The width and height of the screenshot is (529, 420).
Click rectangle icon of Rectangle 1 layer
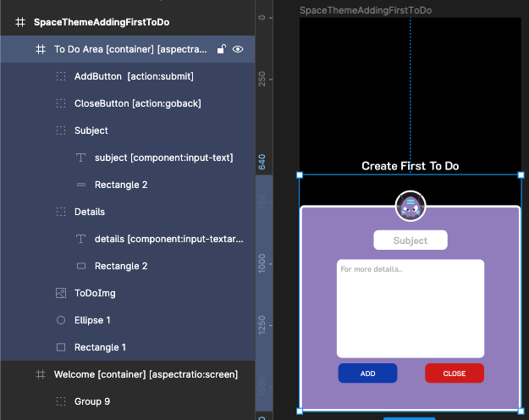(61, 347)
